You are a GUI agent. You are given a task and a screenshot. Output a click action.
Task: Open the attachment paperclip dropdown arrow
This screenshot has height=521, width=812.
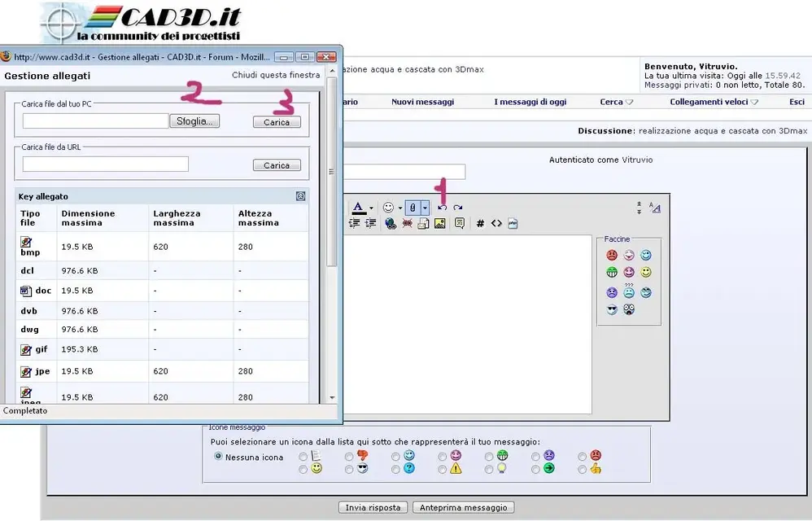pyautogui.click(x=425, y=208)
